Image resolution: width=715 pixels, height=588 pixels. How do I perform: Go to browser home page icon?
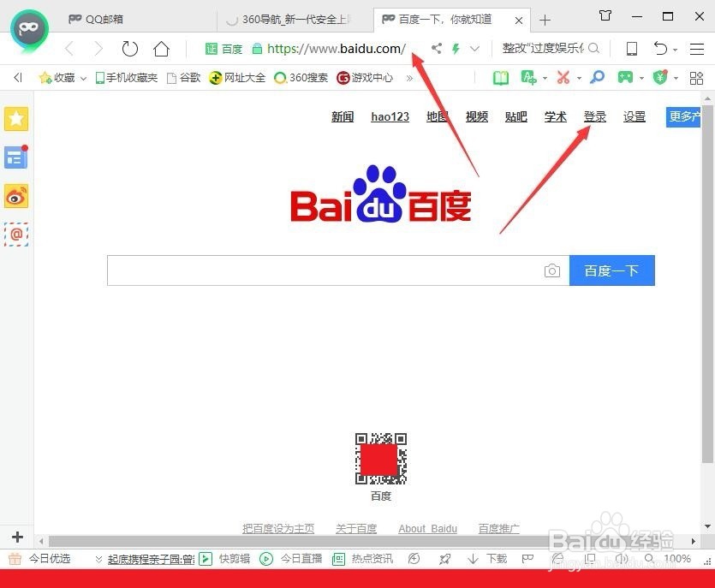(x=161, y=48)
